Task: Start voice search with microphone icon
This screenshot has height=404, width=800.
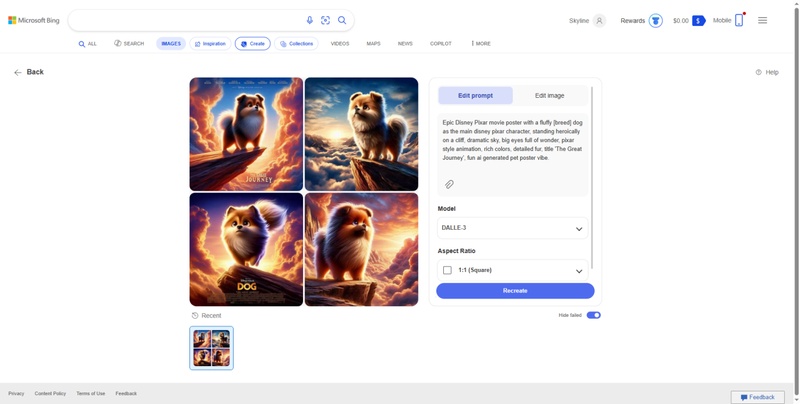Action: click(309, 20)
